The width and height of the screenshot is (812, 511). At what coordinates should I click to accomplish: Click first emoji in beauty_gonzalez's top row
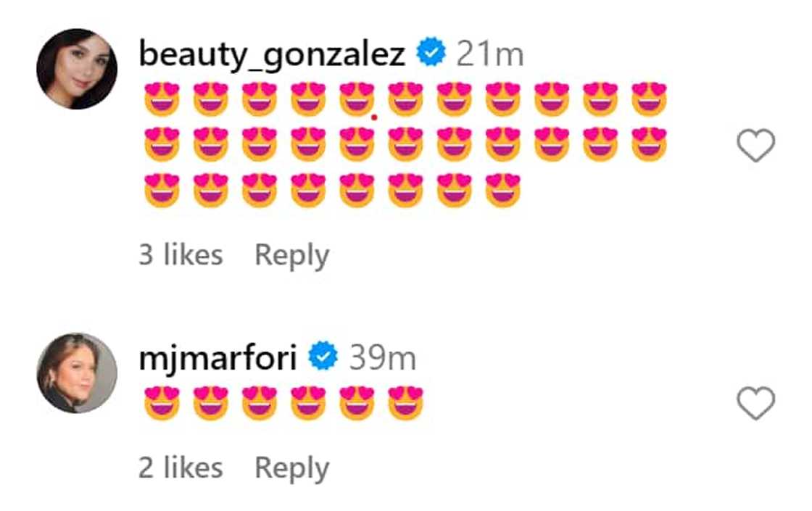pyautogui.click(x=162, y=99)
